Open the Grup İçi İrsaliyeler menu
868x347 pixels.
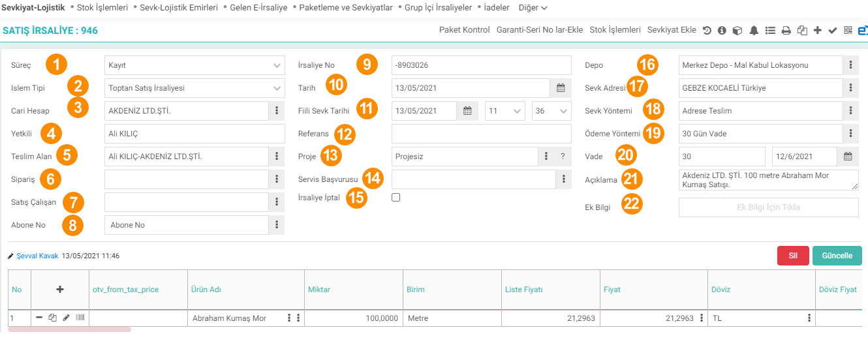click(x=438, y=7)
